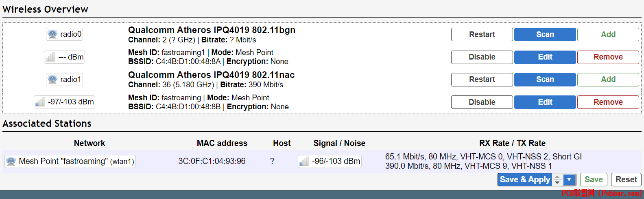
Task: Restart the radio1 802.11nac device
Action: tap(482, 80)
